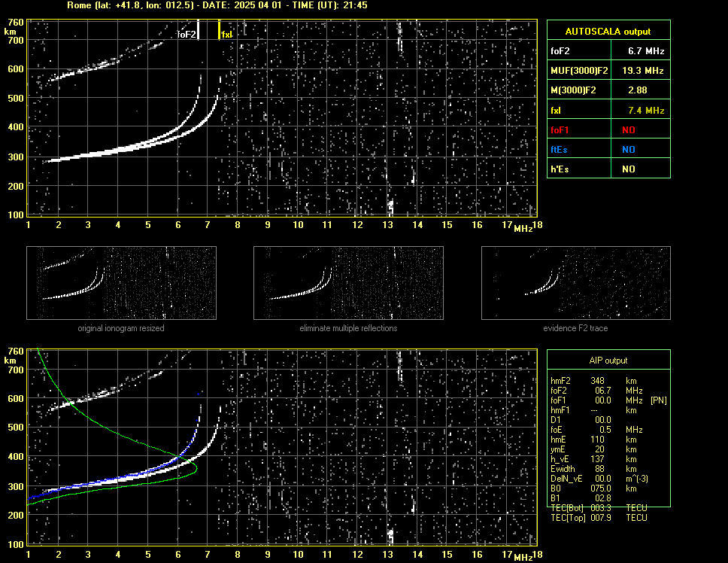728x563 pixels.
Task: Click the 'AUTOSCALA output' header
Action: pyautogui.click(x=608, y=32)
